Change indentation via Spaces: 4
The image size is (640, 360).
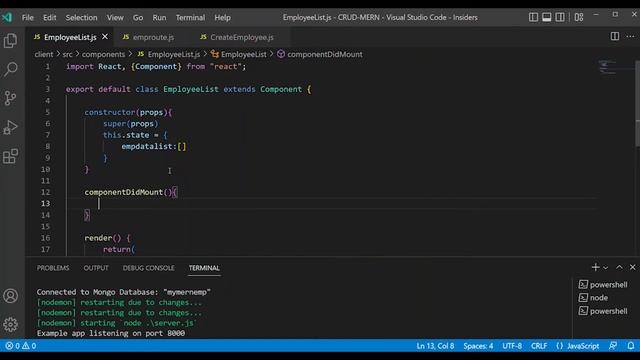click(478, 346)
